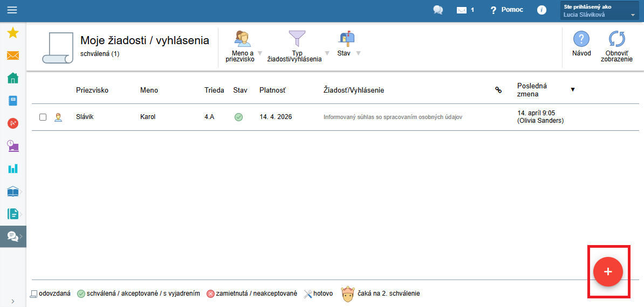Image resolution: width=644 pixels, height=307 pixels.
Task: Click Obnoviť zobrazenie refresh button
Action: [x=616, y=46]
